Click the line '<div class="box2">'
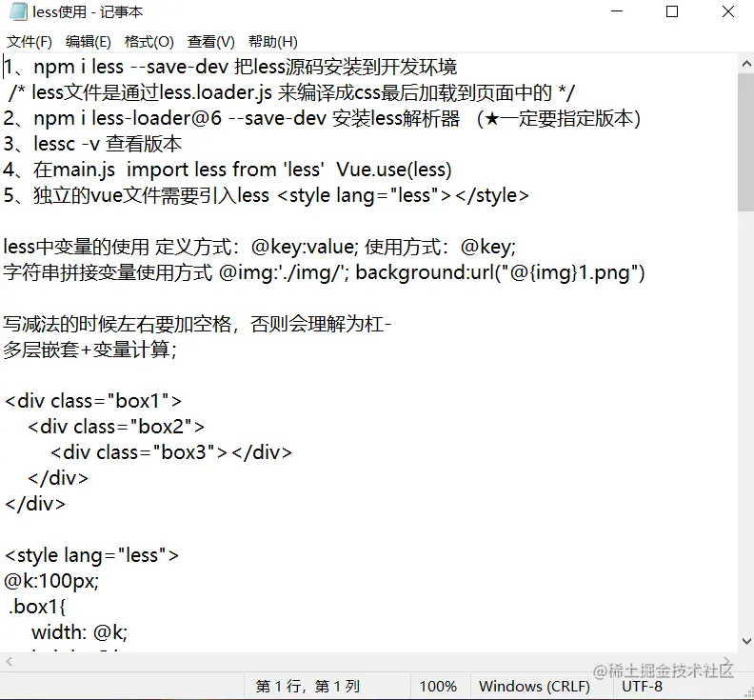 click(116, 427)
